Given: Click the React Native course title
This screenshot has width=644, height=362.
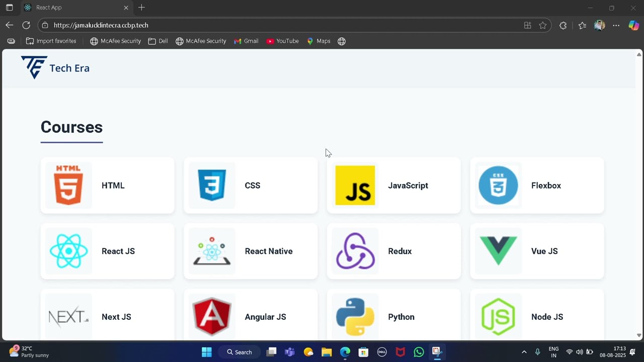Looking at the screenshot, I should 269,251.
